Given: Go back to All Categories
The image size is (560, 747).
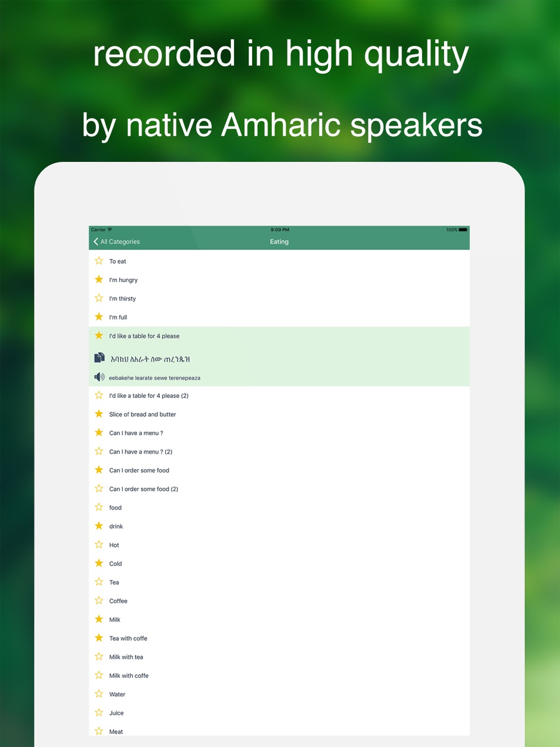Looking at the screenshot, I should (x=116, y=242).
